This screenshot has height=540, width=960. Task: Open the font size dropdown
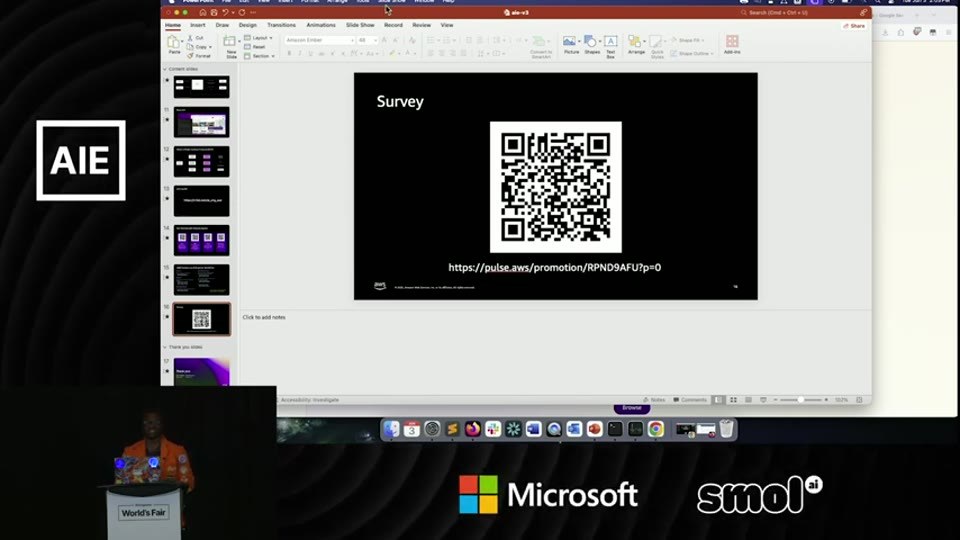point(367,40)
